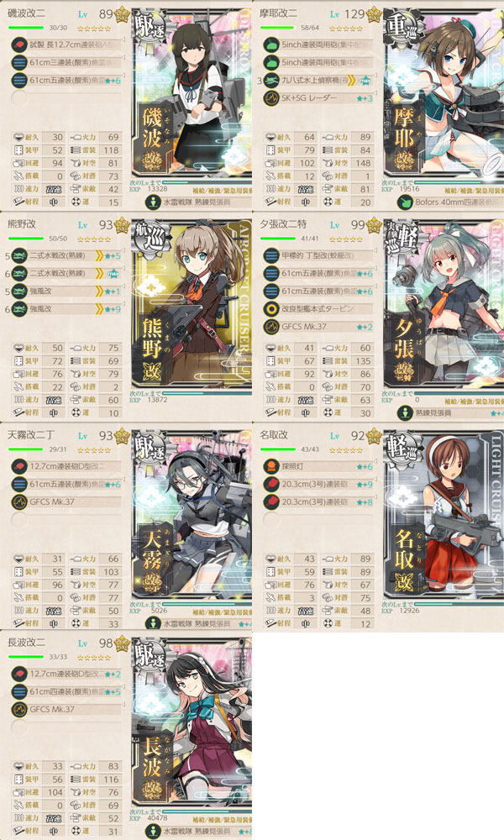Viewport: 504px width, 840px height.
Task: Select the searchlight icon on Natori's first slot
Action: tap(271, 466)
